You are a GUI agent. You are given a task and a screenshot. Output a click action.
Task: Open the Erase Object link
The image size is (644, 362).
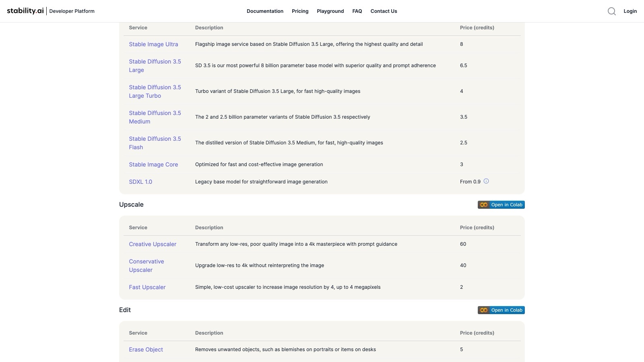point(146,350)
